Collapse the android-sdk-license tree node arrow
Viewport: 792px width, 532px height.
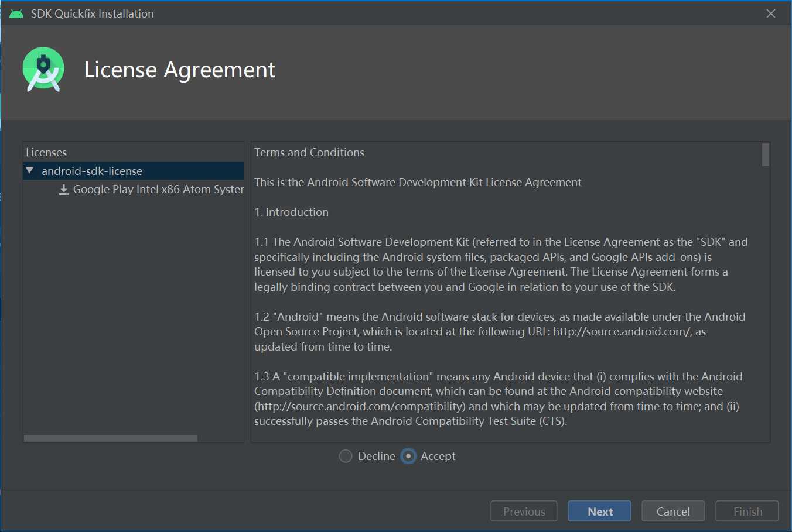tap(30, 170)
